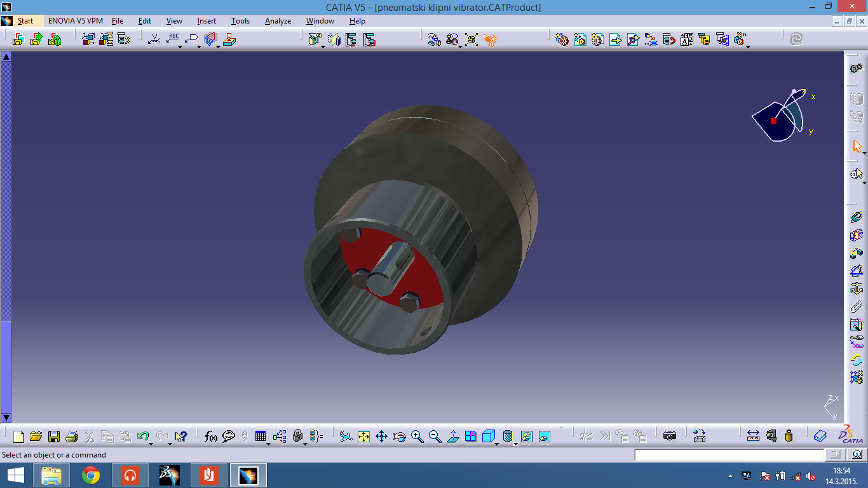
Task: Open the view cube quick-view dropdown
Action: point(497,444)
